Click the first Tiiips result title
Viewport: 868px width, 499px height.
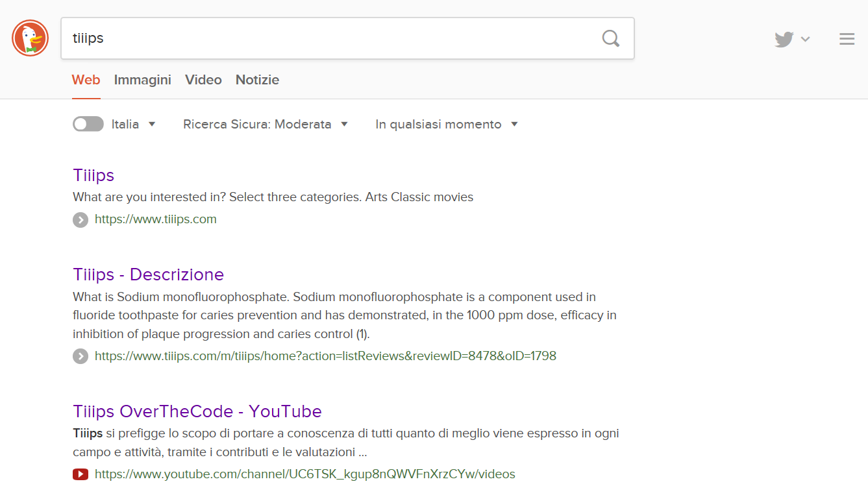coord(93,175)
